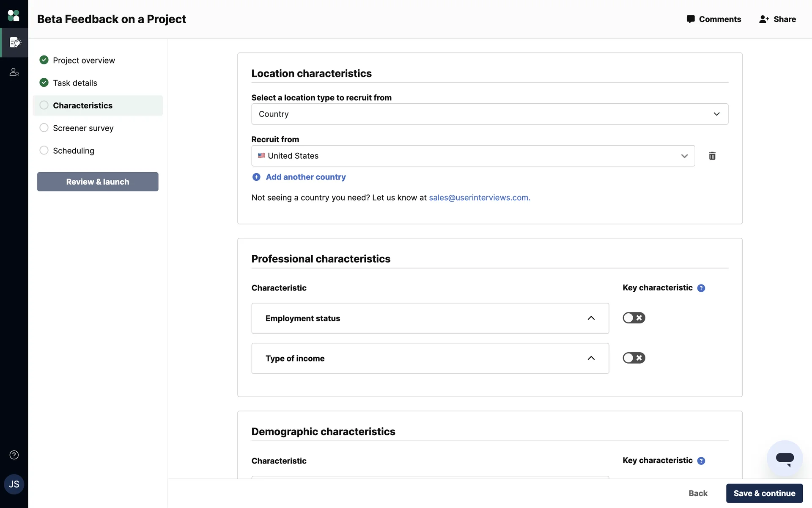Open the United States recruit from dropdown
812x508 pixels.
(x=473, y=156)
